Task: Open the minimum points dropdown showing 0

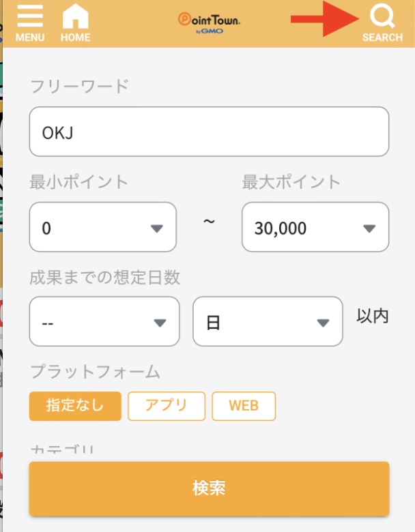Action: 103,227
